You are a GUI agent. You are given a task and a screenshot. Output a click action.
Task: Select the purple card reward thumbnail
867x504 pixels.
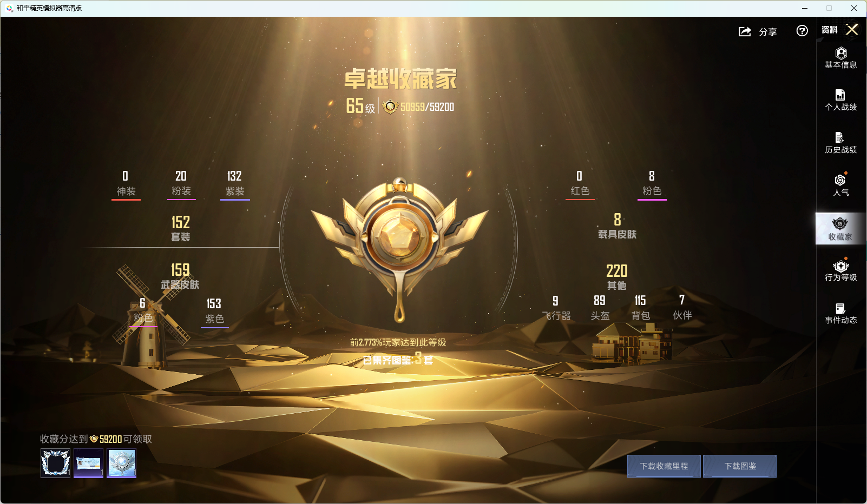88,463
